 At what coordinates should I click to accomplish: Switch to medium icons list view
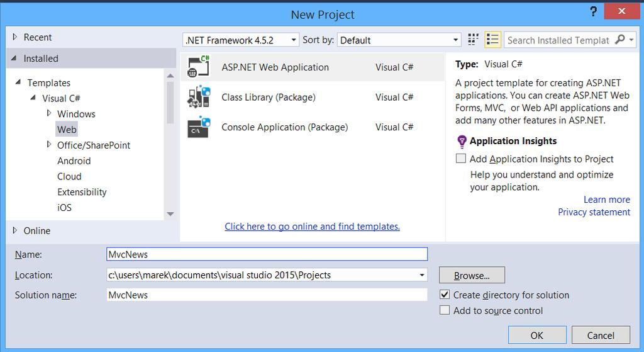[492, 40]
